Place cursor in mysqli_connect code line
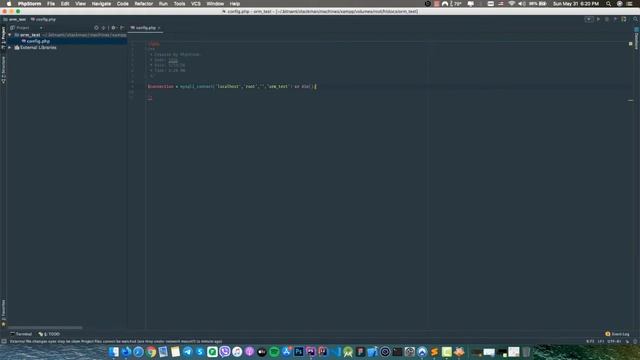640x360 pixels. pyautogui.click(x=231, y=87)
